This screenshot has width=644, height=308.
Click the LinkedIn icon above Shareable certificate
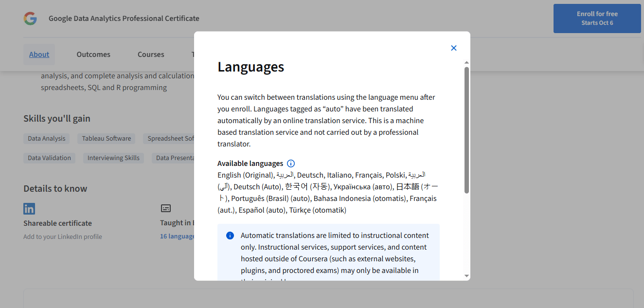(29, 209)
